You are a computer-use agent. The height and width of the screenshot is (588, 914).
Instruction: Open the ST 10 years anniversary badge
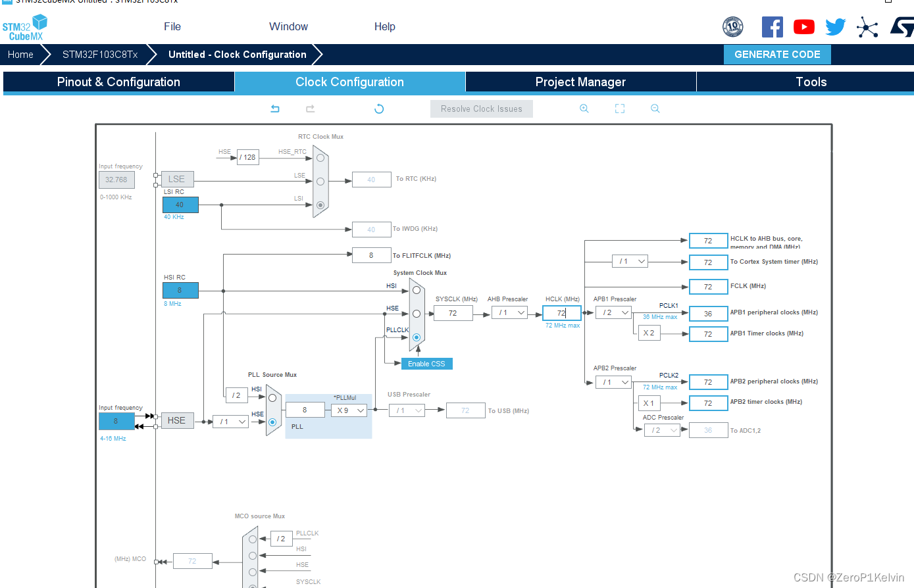(x=733, y=27)
